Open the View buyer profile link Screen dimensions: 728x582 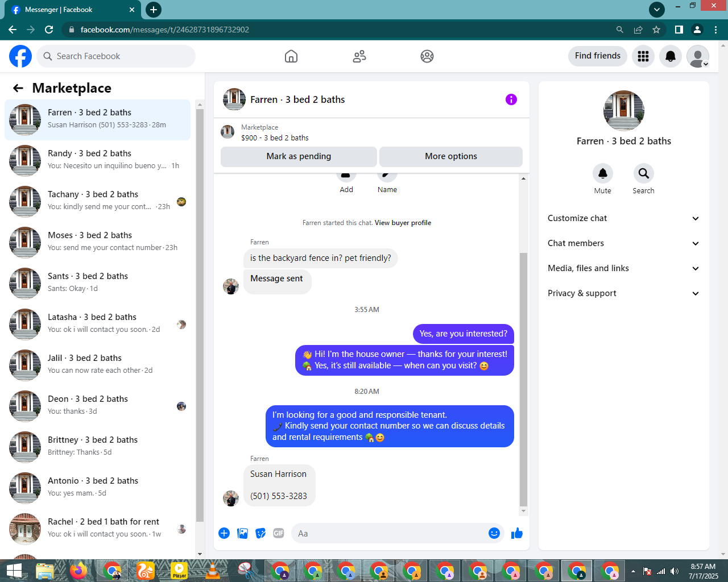(x=403, y=223)
